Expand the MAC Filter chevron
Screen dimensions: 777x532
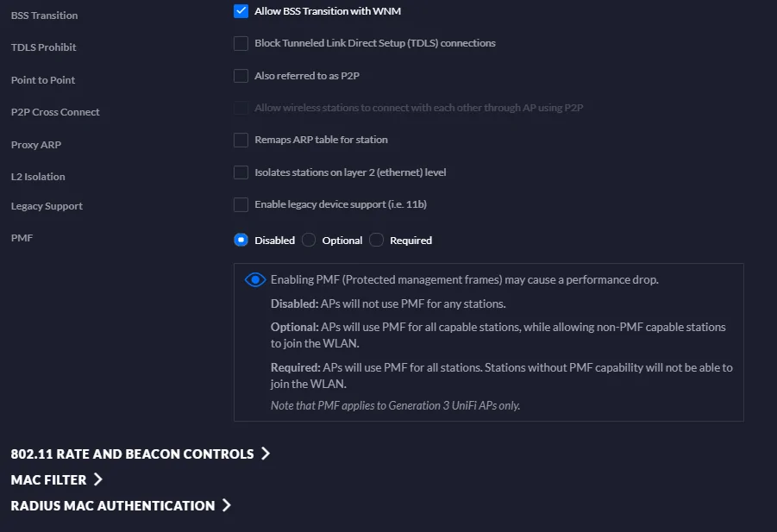[x=97, y=479]
